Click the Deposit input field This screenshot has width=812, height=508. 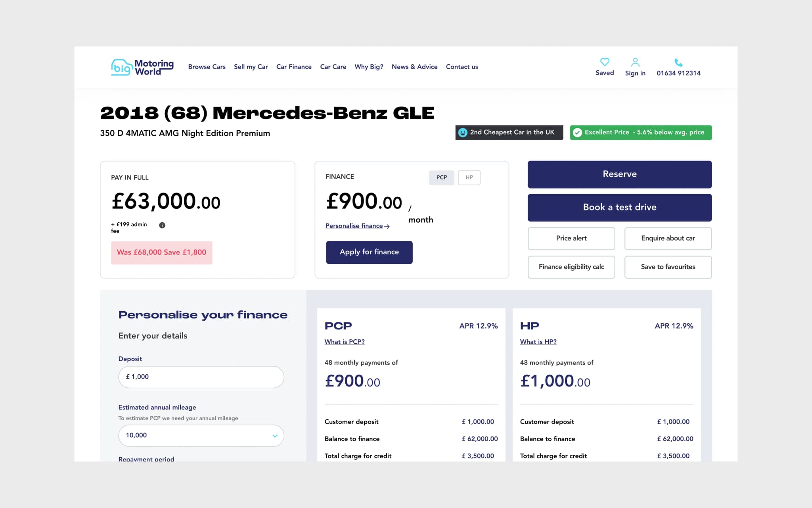click(201, 377)
